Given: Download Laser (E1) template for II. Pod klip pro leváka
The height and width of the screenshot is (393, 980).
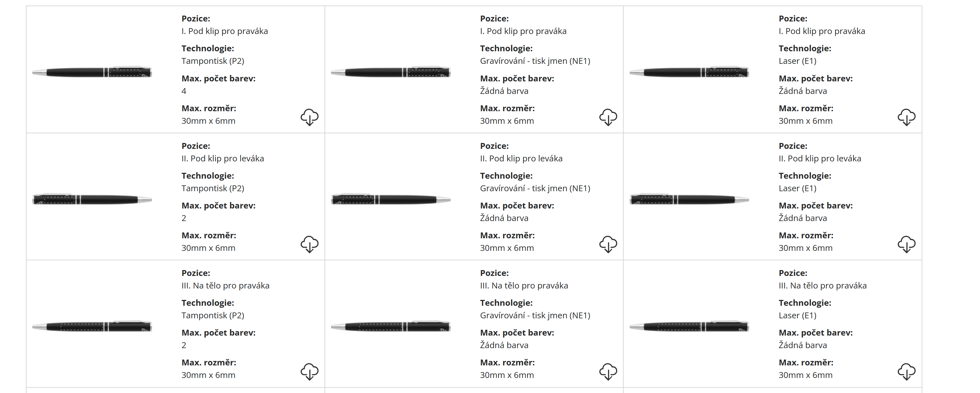Looking at the screenshot, I should [x=906, y=244].
